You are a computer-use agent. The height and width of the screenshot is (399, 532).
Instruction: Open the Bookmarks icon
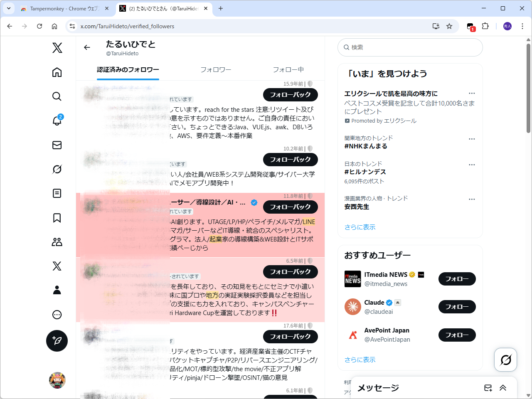[57, 218]
